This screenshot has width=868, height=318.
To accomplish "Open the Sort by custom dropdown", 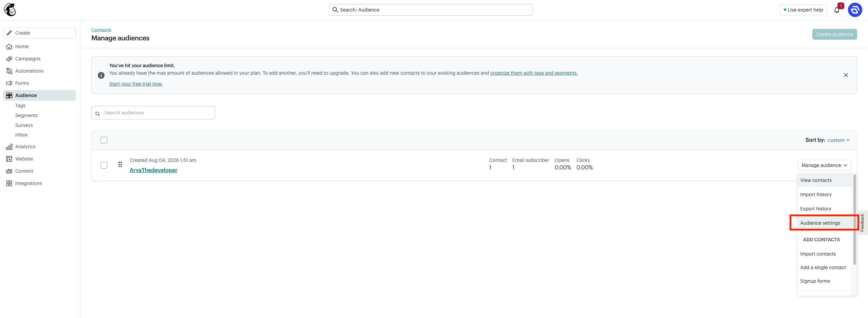I will (x=839, y=140).
